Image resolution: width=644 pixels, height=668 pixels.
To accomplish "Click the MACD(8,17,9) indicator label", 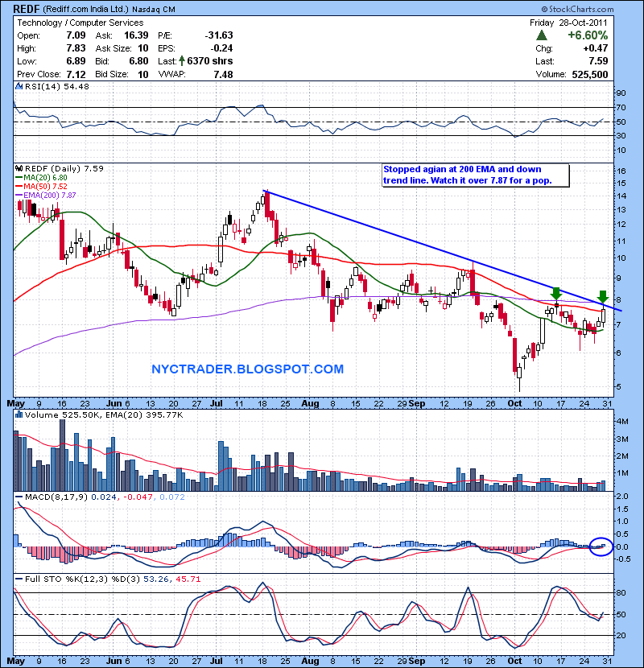I will coord(56,497).
